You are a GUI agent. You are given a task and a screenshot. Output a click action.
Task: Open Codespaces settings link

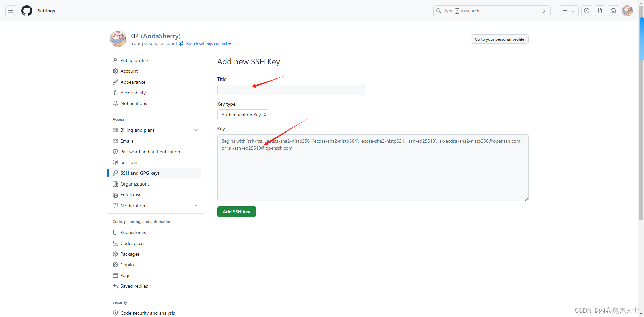(x=133, y=243)
